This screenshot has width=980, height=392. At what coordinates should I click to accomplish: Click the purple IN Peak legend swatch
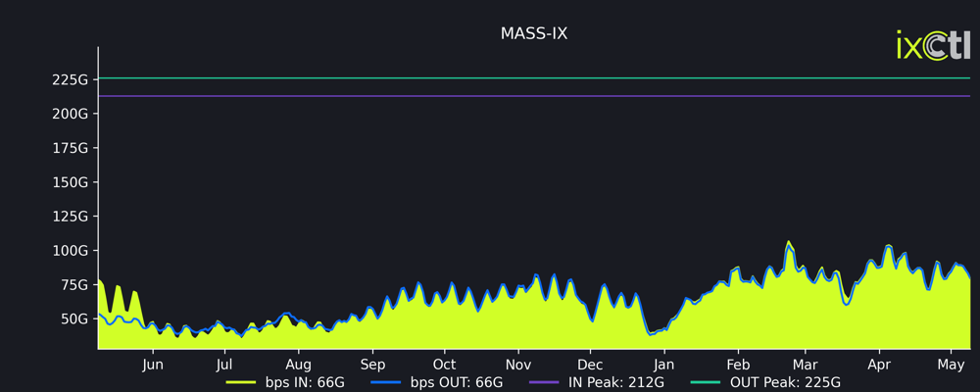point(544,382)
